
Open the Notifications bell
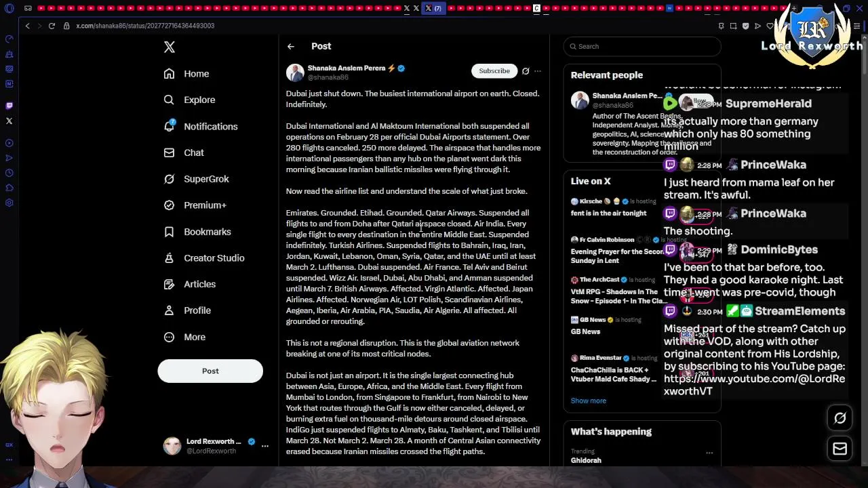click(x=170, y=126)
